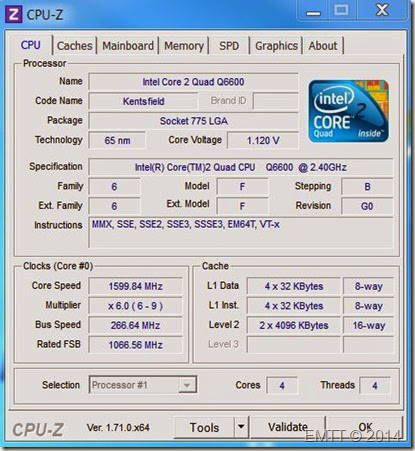Select the Memory tab
Screen dimensions: 415x451
click(184, 46)
